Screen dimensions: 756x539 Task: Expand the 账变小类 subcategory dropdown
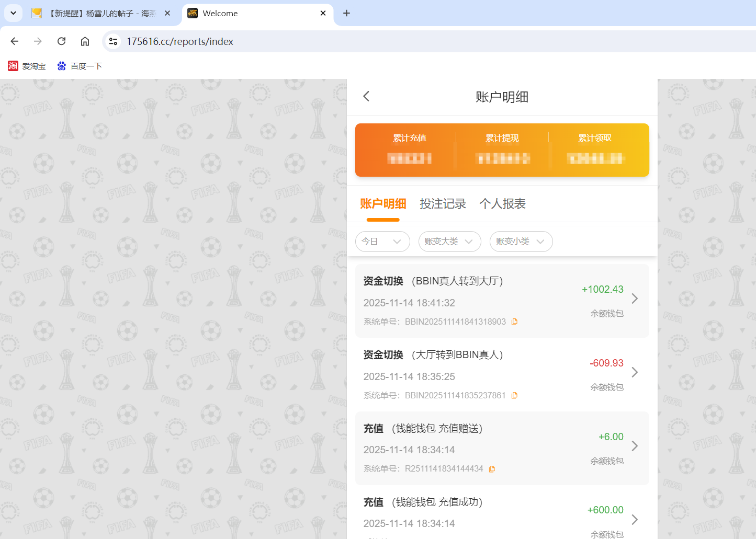(521, 242)
